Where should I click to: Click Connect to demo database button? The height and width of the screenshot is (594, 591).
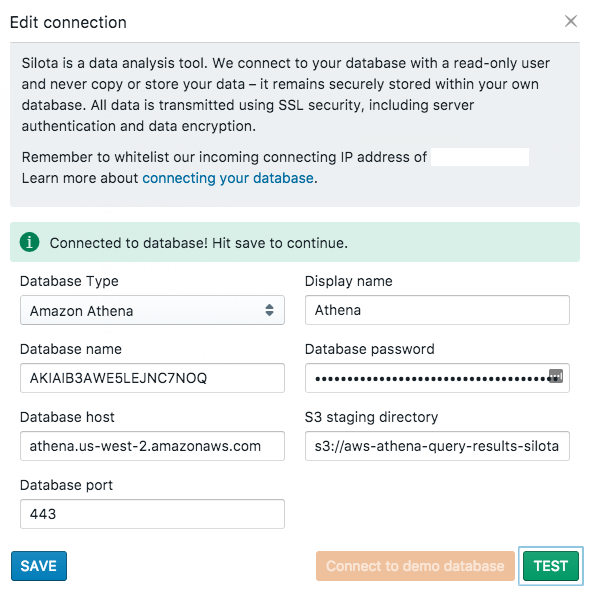415,566
